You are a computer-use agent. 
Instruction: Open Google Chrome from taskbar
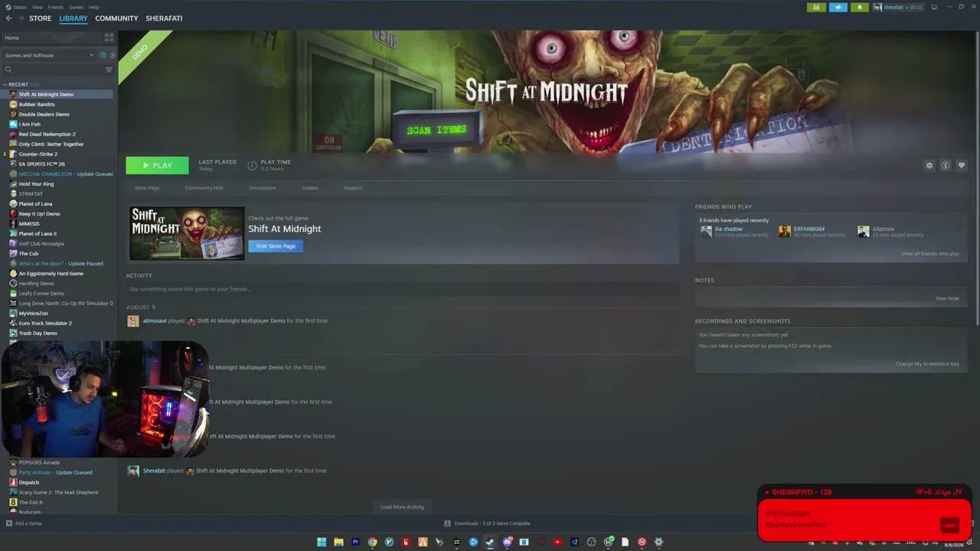[x=372, y=543]
